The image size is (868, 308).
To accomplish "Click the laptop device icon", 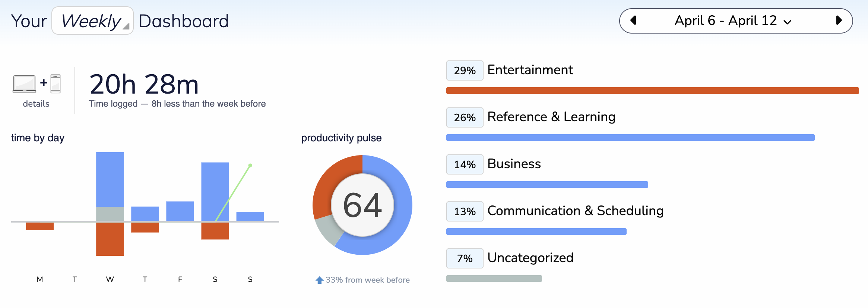I will [x=24, y=84].
